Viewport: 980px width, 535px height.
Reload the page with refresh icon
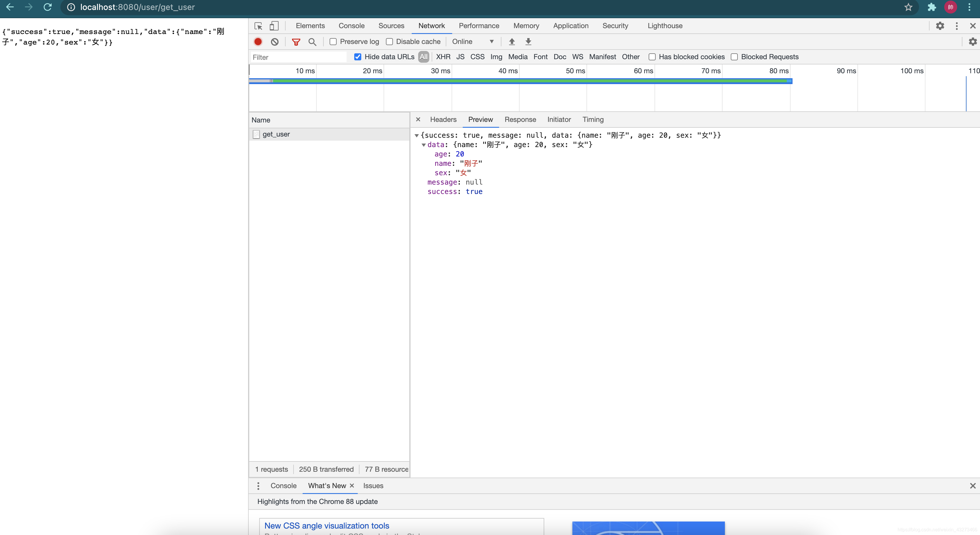click(x=48, y=7)
